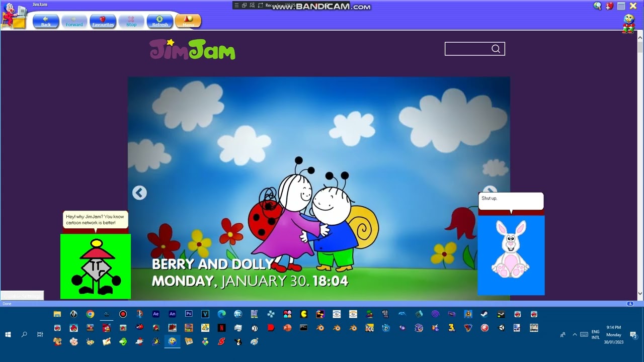Click the search magnifier in the search box
The image size is (644, 362).
point(496,49)
